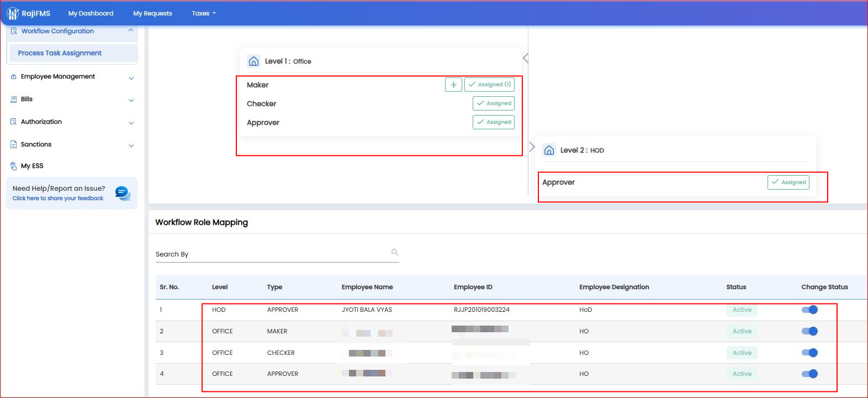Click the right arrow before Level 2 card

532,147
